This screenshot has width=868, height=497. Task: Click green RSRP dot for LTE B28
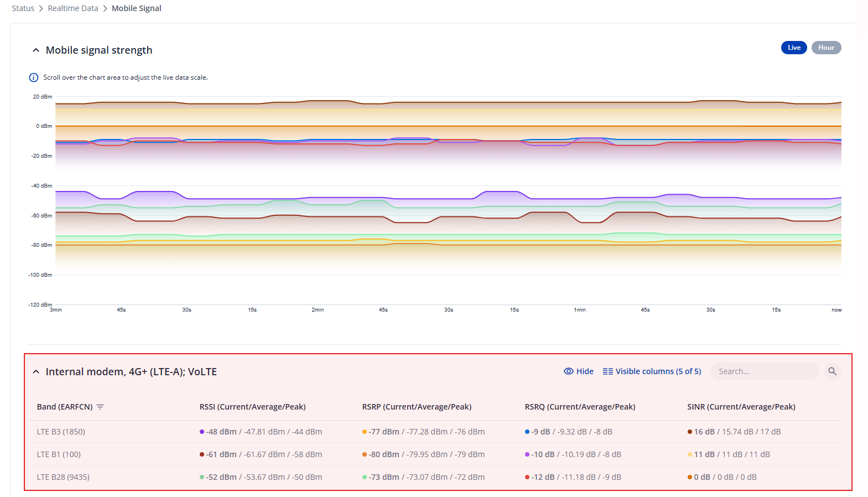(365, 477)
